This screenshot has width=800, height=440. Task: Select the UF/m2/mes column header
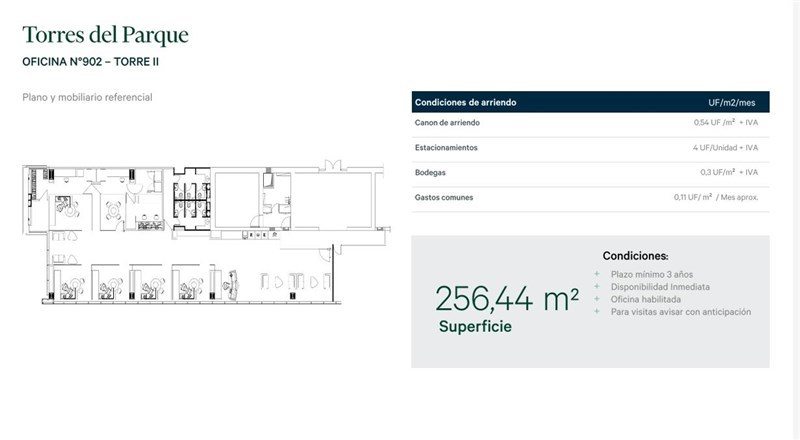732,103
